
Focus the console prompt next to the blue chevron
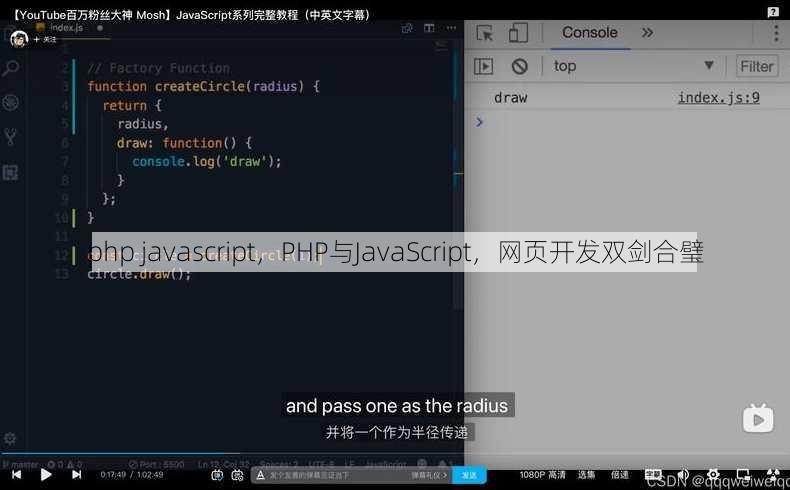click(x=634, y=122)
